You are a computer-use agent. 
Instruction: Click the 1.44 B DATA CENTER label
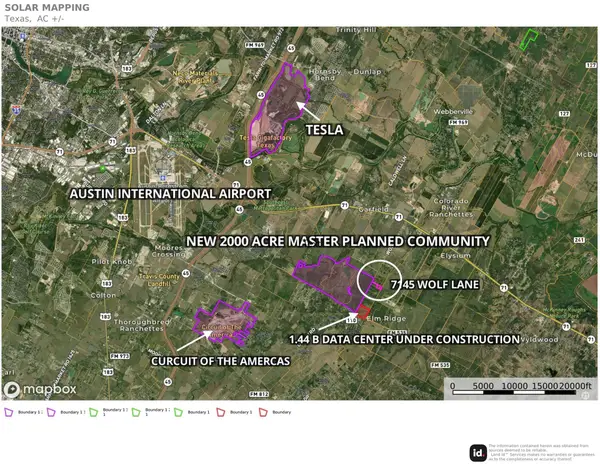[404, 339]
